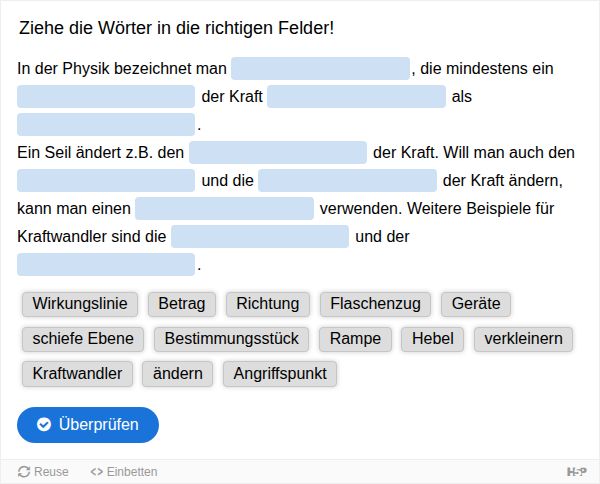Choose the verkleinern word chip
Image resolution: width=600 pixels, height=484 pixels.
pyautogui.click(x=523, y=339)
